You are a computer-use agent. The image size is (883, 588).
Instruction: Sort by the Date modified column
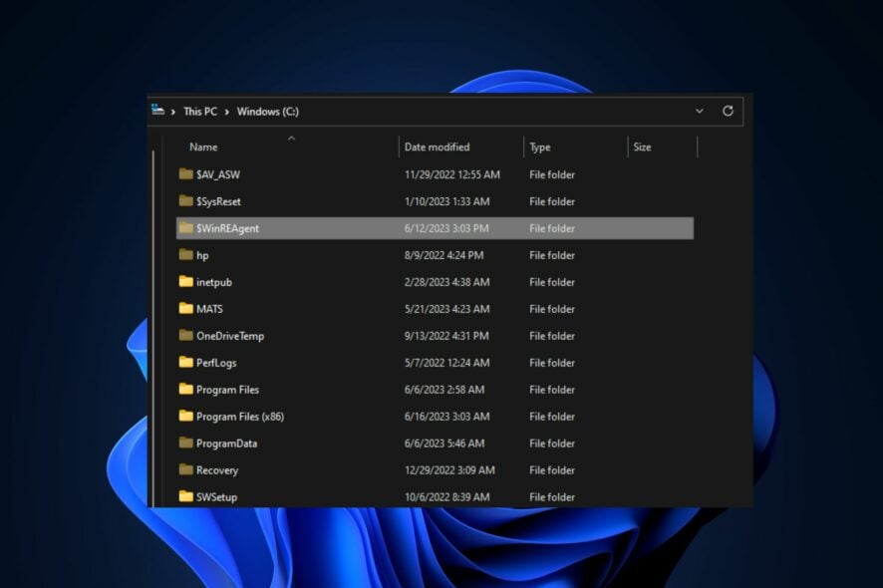pos(437,147)
